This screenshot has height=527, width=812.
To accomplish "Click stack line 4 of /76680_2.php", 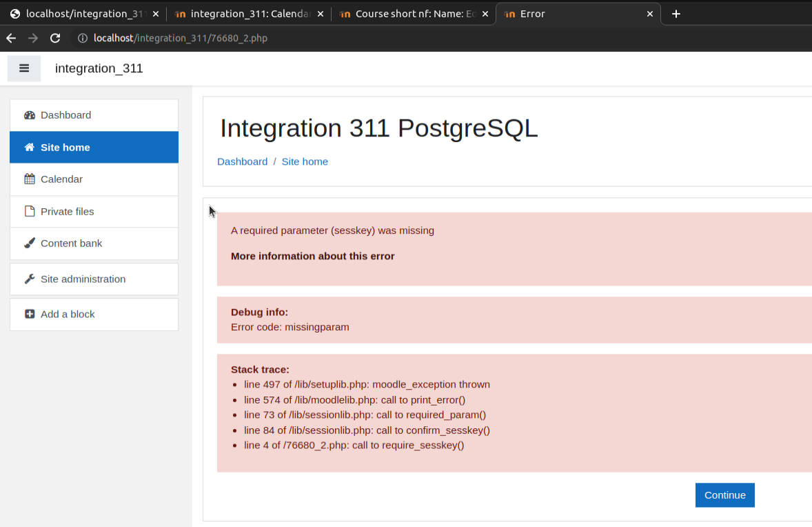I will click(354, 445).
